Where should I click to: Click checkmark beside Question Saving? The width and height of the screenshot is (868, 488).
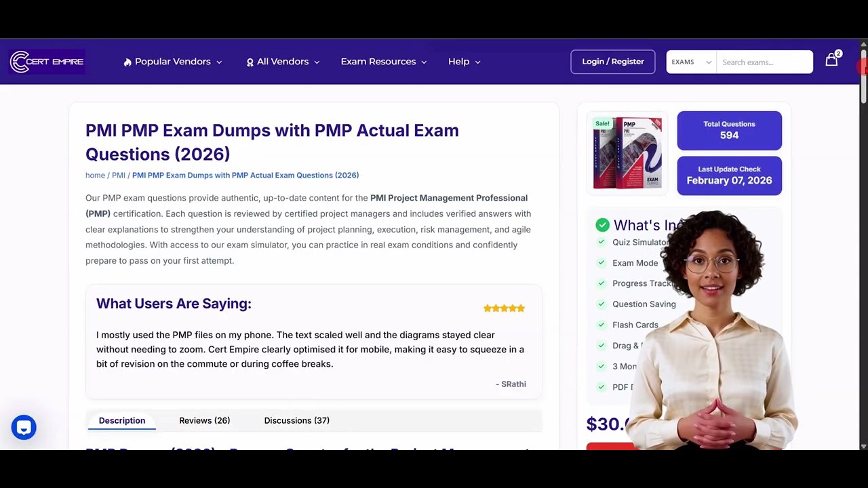[x=601, y=304]
